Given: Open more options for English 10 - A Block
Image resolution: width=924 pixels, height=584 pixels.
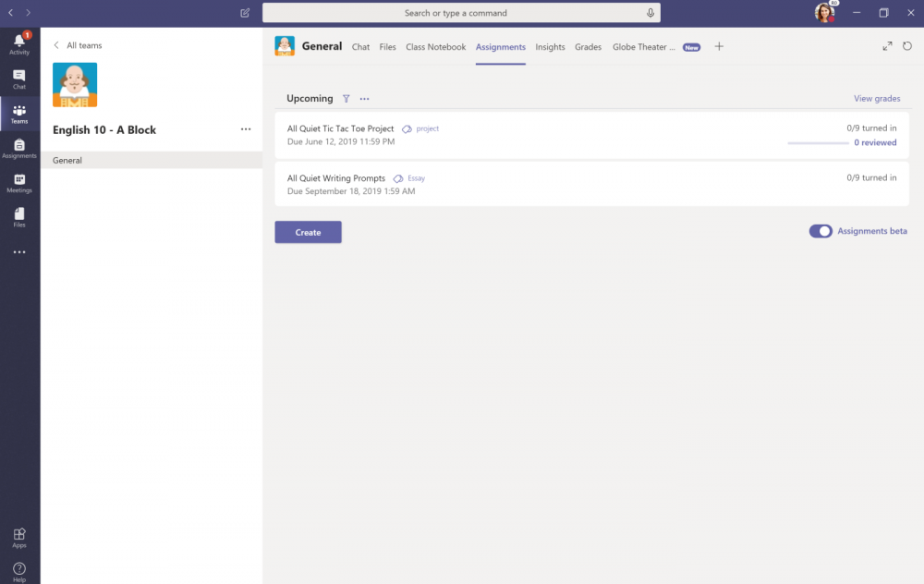Looking at the screenshot, I should tap(246, 129).
